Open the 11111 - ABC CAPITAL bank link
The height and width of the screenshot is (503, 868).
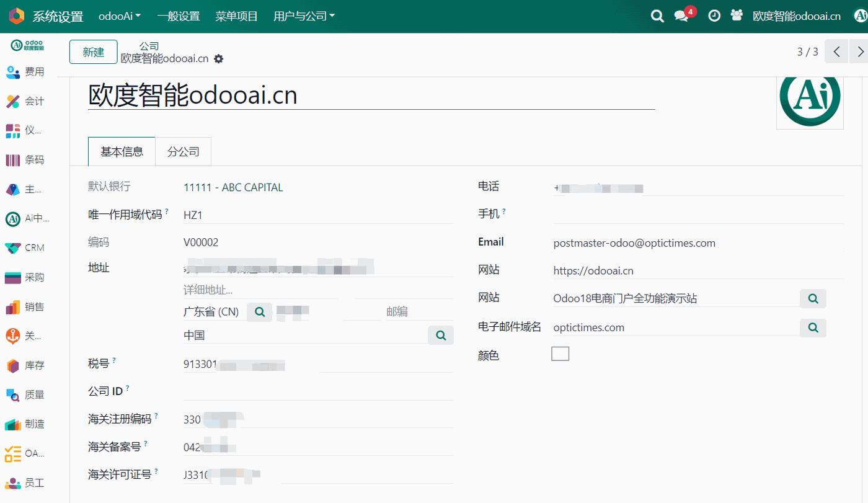(233, 187)
